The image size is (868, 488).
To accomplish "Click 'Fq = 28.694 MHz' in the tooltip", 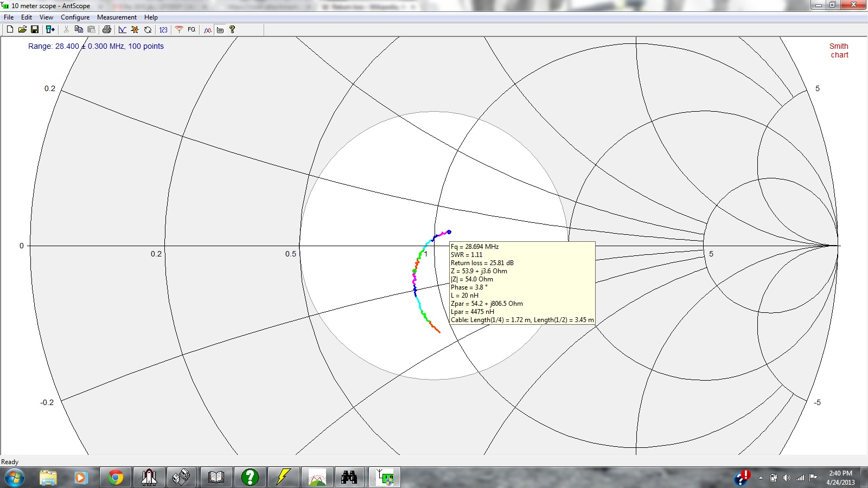I will tap(475, 247).
